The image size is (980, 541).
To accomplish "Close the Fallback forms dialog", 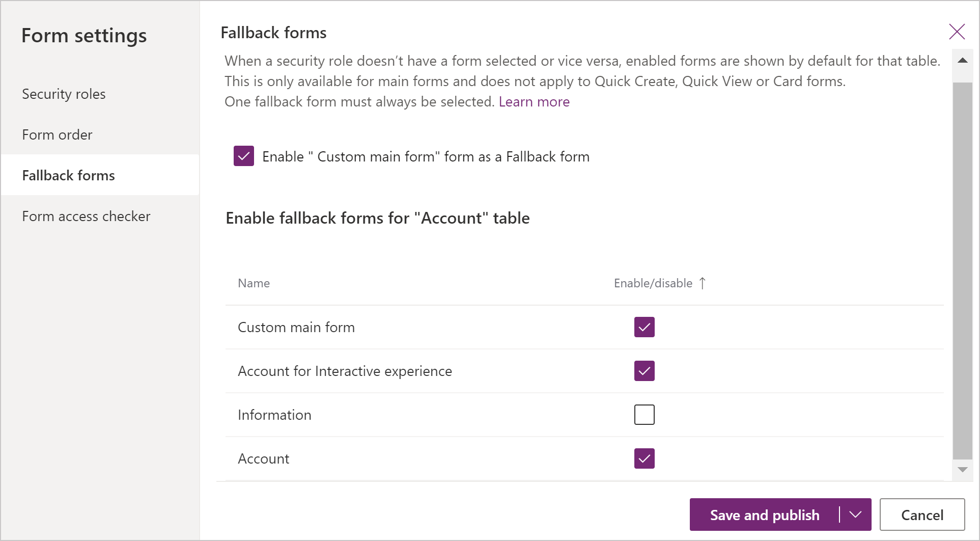I will tap(958, 32).
